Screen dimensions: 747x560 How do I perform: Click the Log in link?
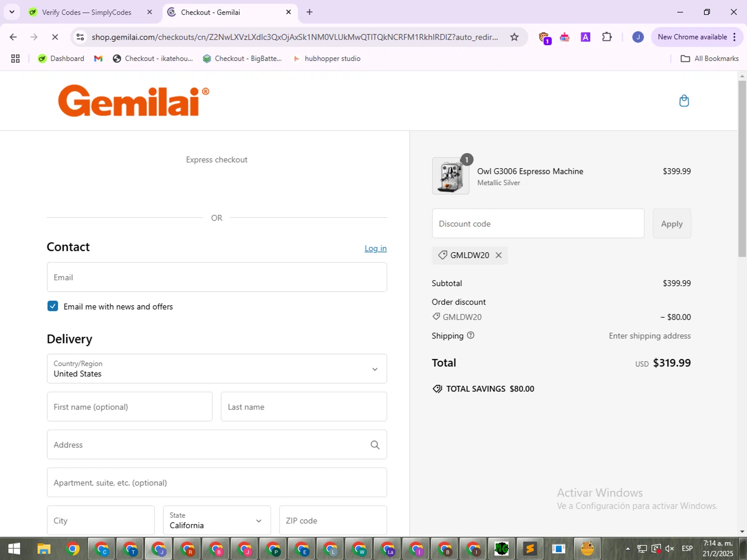tap(375, 248)
